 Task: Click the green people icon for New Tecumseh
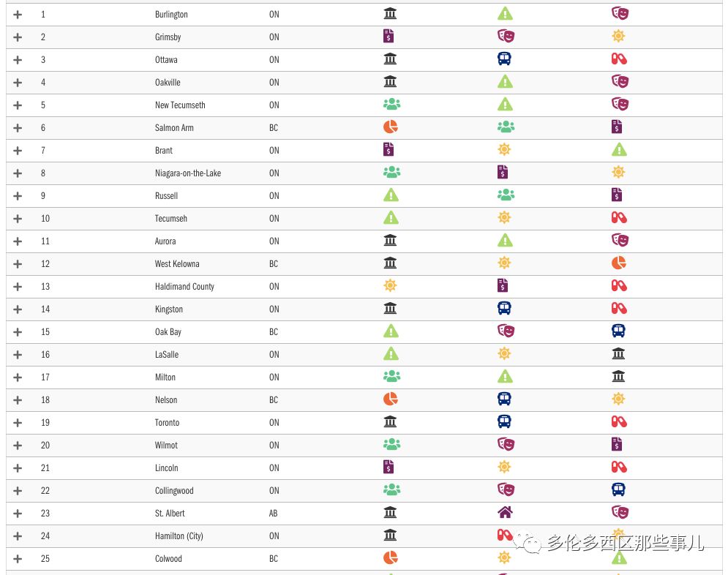click(391, 105)
